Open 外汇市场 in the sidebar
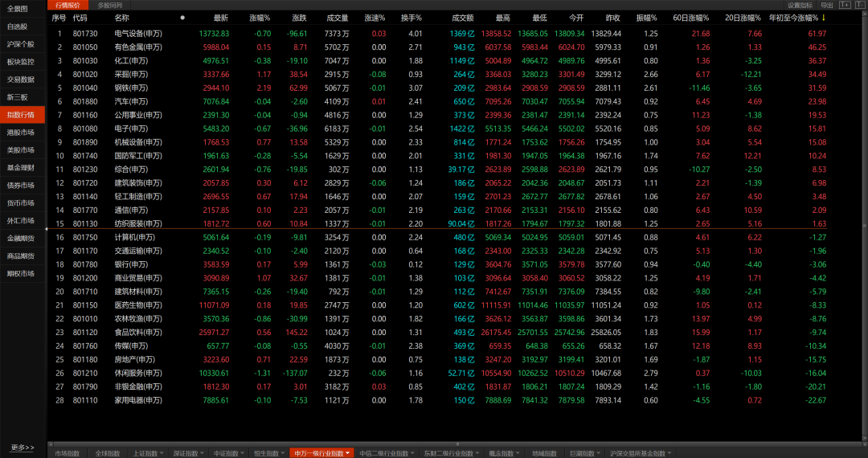 point(23,221)
